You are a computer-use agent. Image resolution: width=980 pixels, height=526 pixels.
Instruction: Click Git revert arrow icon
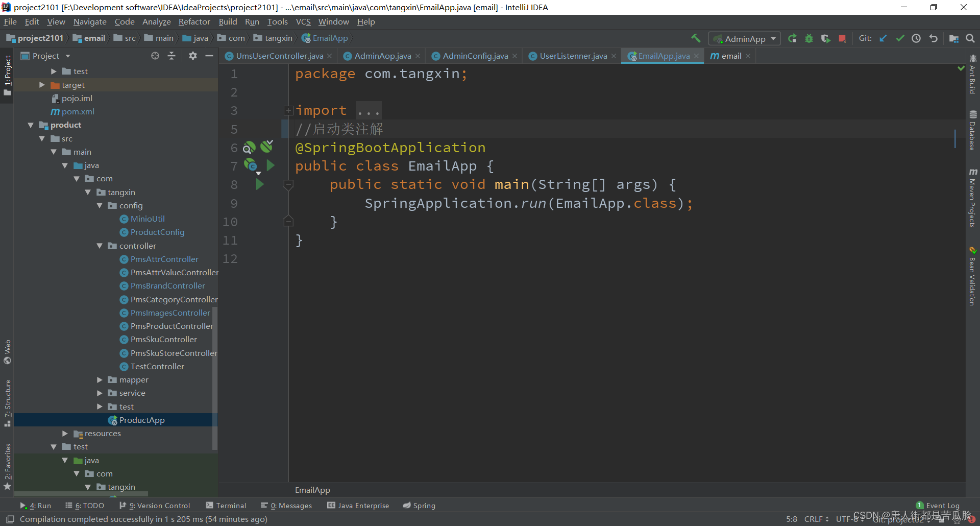[x=934, y=38]
